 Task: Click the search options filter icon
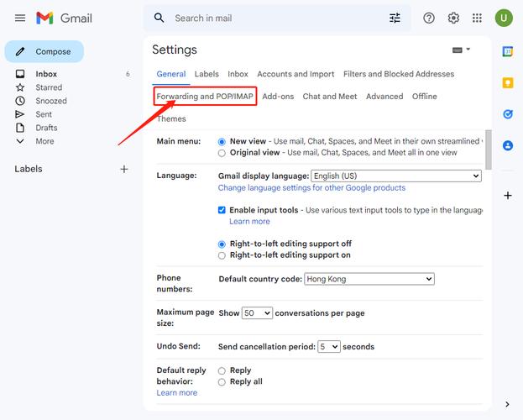(395, 18)
